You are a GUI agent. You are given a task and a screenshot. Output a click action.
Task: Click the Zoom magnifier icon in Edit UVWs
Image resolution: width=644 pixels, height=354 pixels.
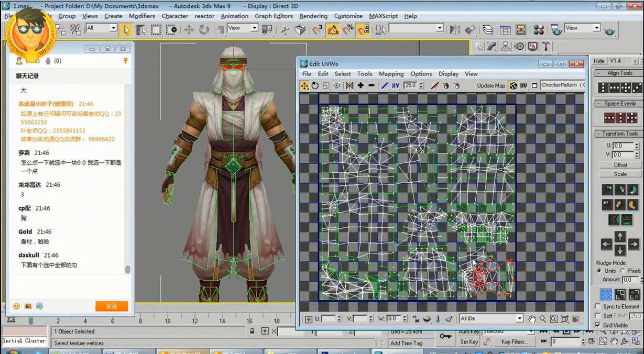click(543, 318)
